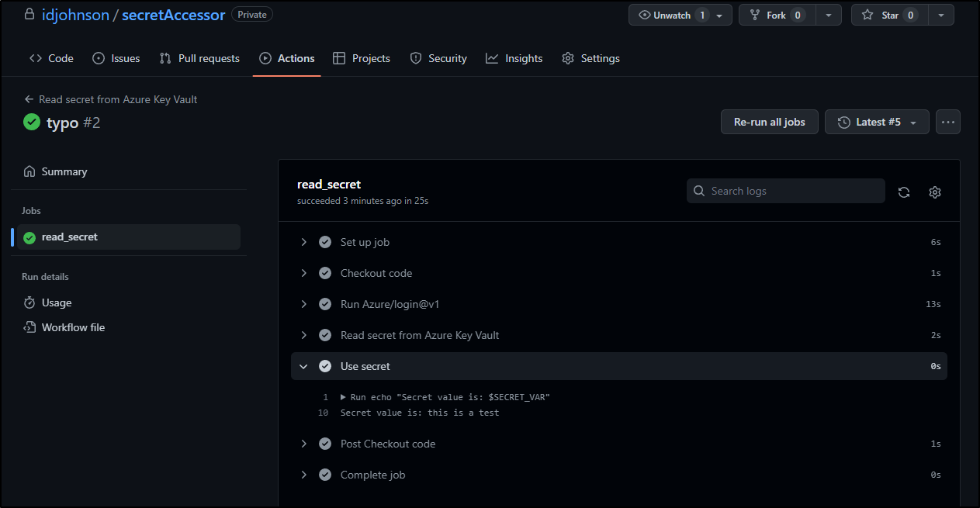Click the Watch count badge 1
980x508 pixels.
click(702, 15)
